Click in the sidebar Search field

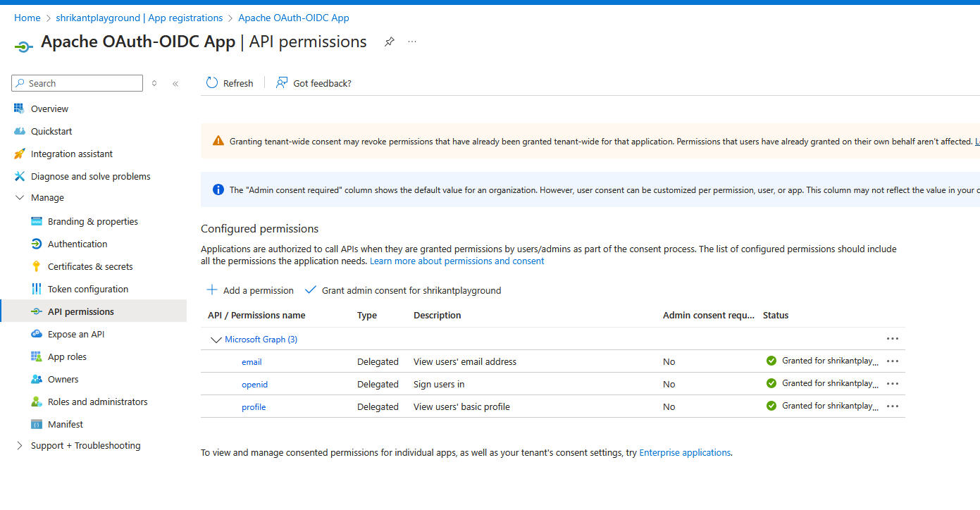(x=77, y=83)
